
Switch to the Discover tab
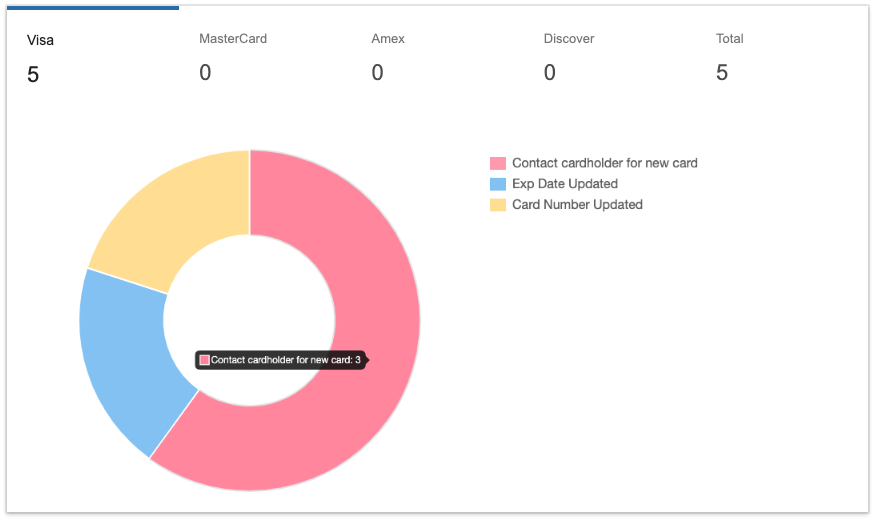569,39
